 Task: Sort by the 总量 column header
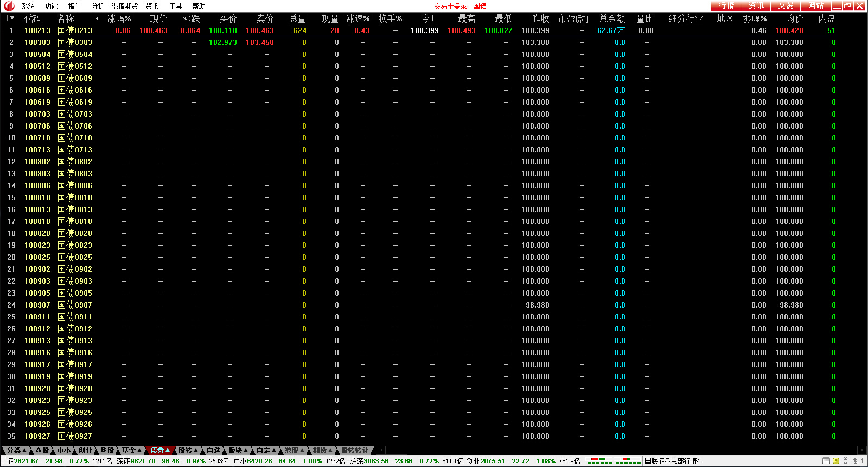298,18
